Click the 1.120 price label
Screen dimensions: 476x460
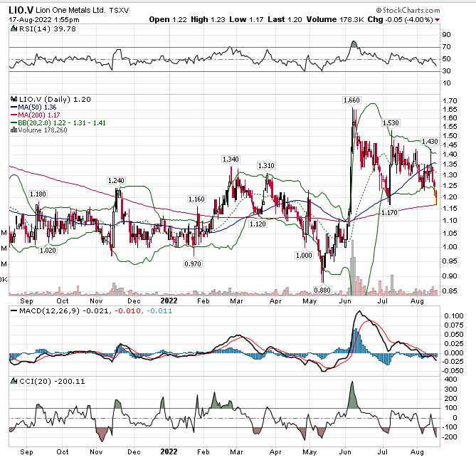click(258, 224)
